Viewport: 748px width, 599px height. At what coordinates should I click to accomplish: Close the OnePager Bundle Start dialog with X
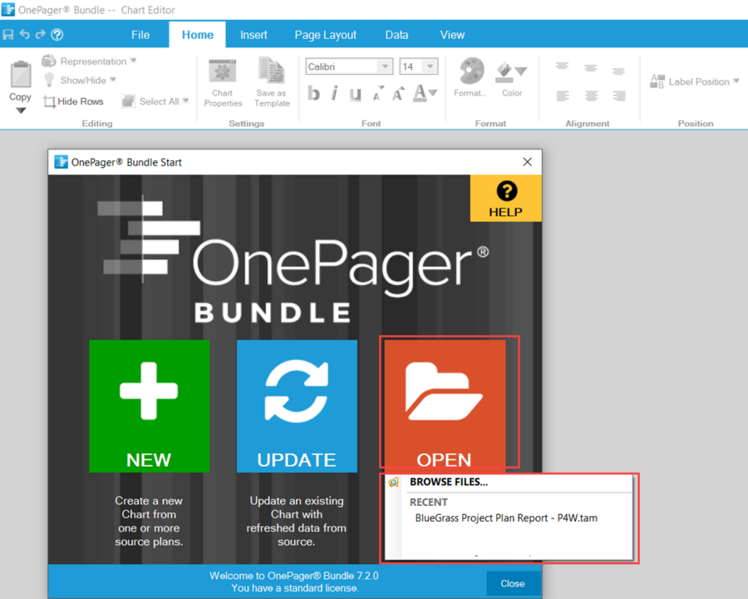pos(527,162)
